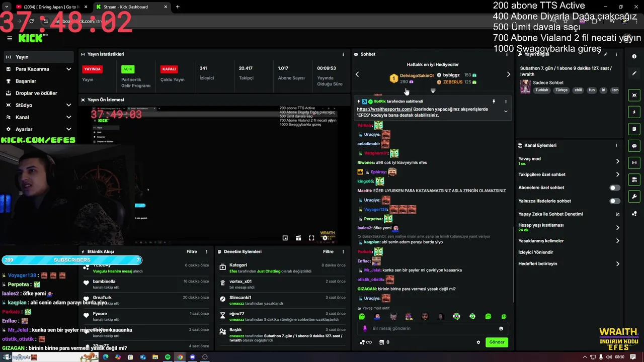Open the wraithesports.com link in pinned message

(384, 109)
